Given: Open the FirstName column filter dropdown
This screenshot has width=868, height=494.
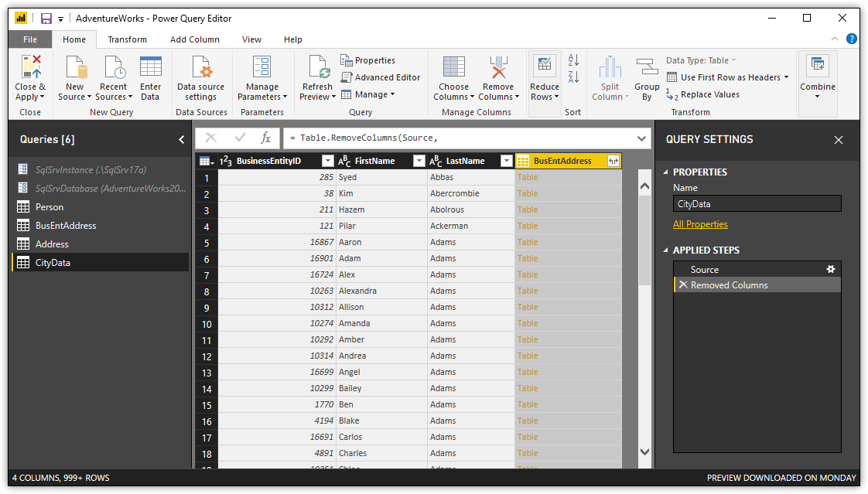Looking at the screenshot, I should [x=419, y=161].
